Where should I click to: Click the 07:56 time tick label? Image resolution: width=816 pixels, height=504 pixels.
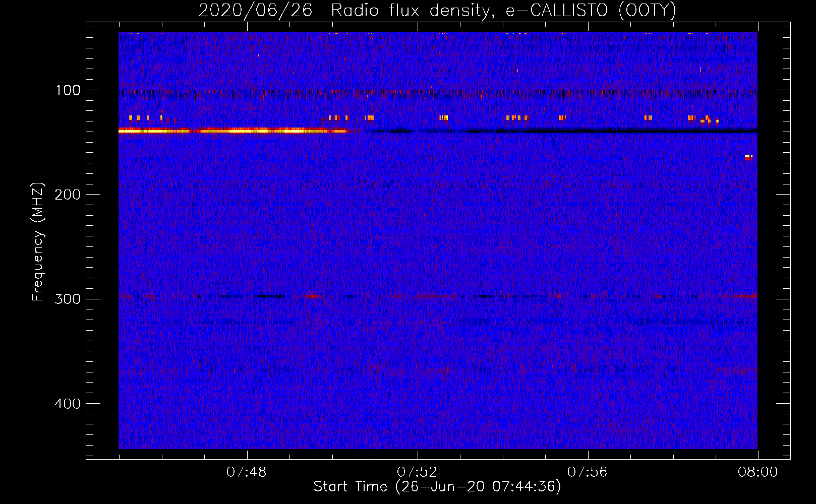point(587,472)
